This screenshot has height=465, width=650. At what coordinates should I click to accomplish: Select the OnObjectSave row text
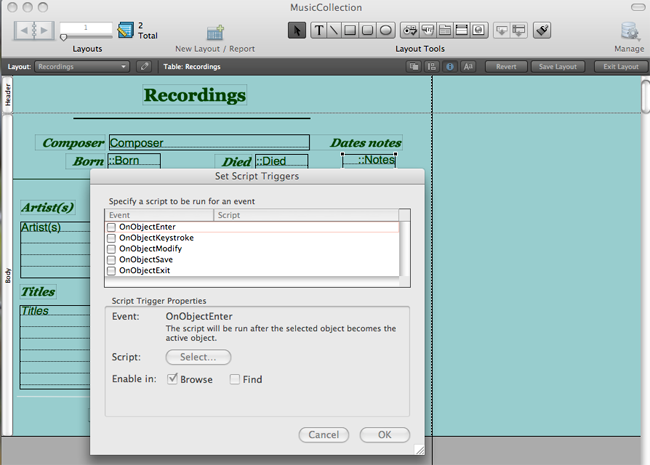[x=146, y=259]
